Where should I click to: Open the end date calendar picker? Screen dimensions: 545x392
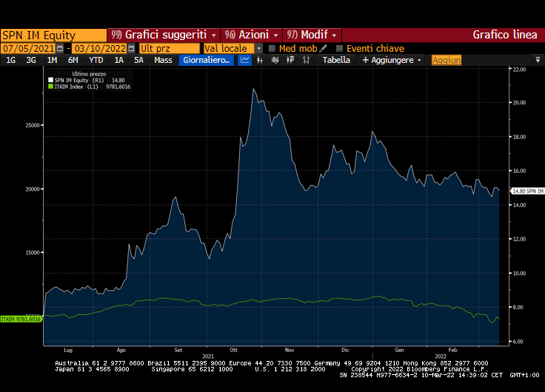[130, 48]
